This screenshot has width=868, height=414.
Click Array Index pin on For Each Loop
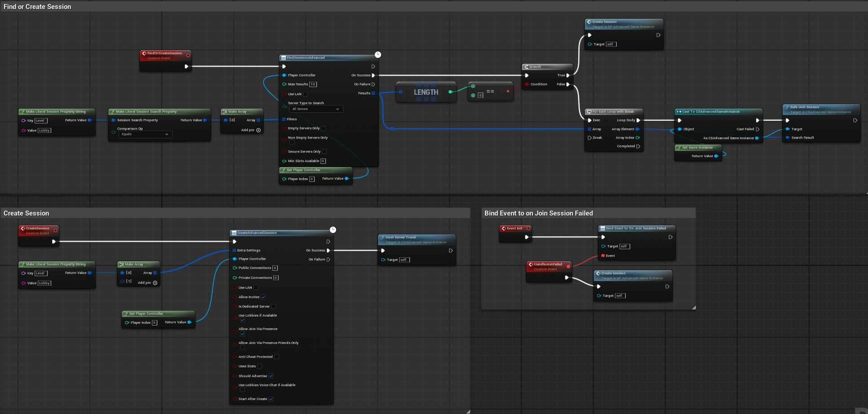(637, 138)
